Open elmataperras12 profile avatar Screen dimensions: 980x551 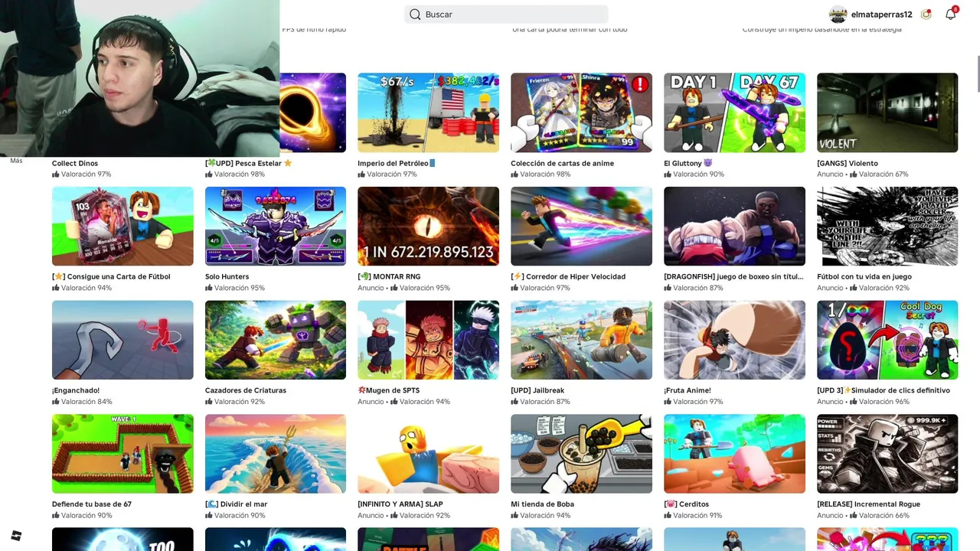838,15
